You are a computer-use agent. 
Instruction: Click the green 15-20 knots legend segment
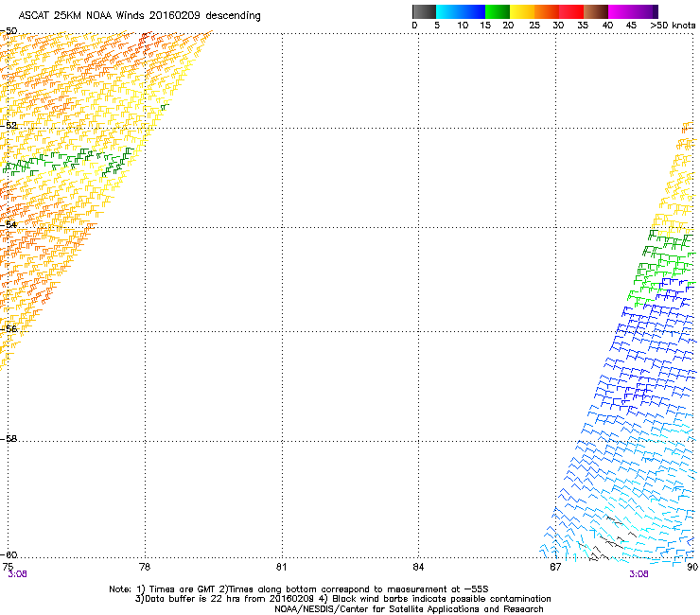[498, 11]
